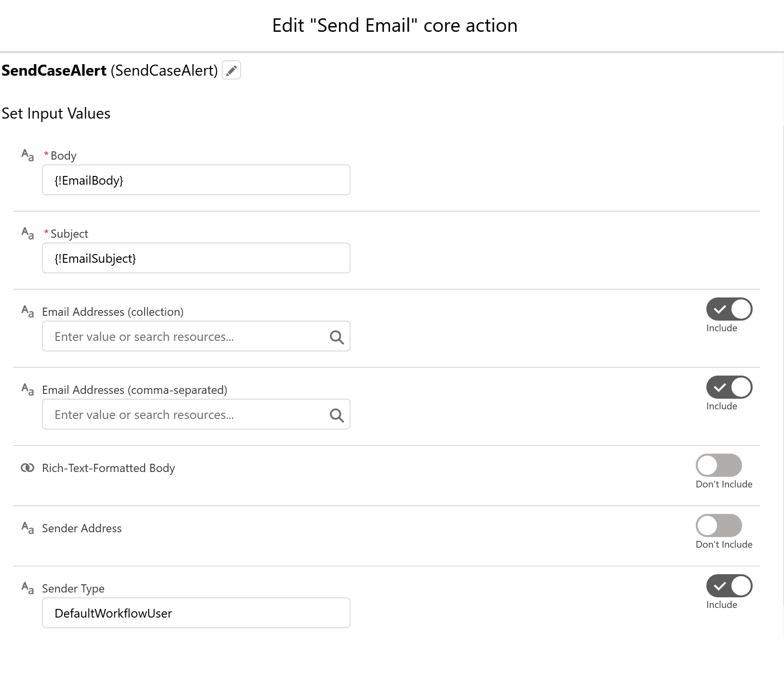Open the Email Addresses (collection) resource picker
The width and height of the screenshot is (784, 687).
188,337
